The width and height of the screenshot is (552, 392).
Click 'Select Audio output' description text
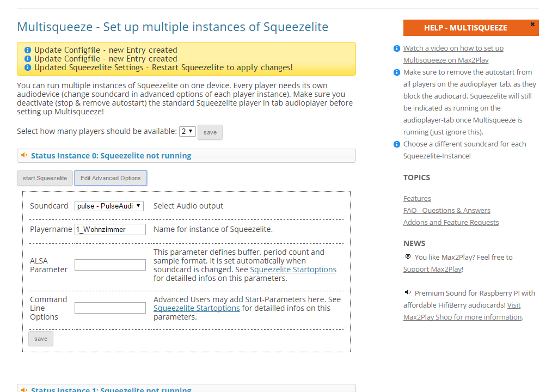tap(188, 206)
